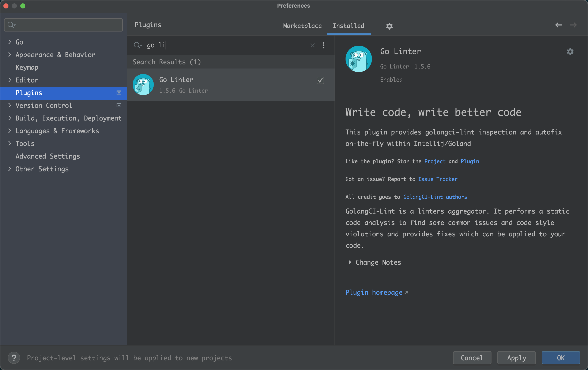The image size is (588, 370).
Task: Click the help question mark icon
Action: (x=14, y=358)
